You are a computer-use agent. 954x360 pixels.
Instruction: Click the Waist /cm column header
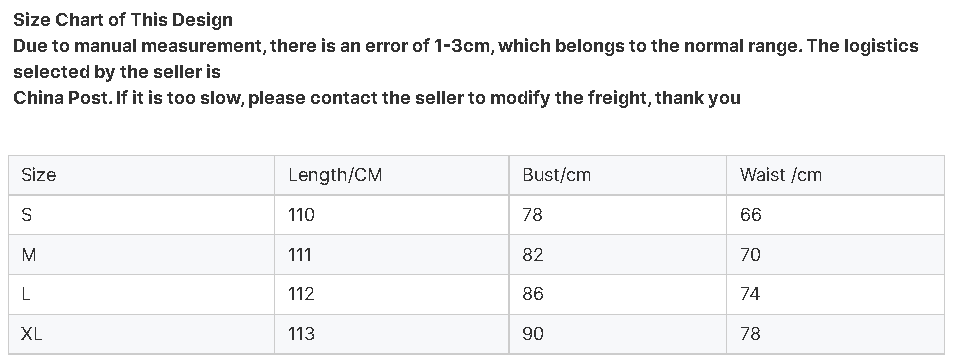835,175
